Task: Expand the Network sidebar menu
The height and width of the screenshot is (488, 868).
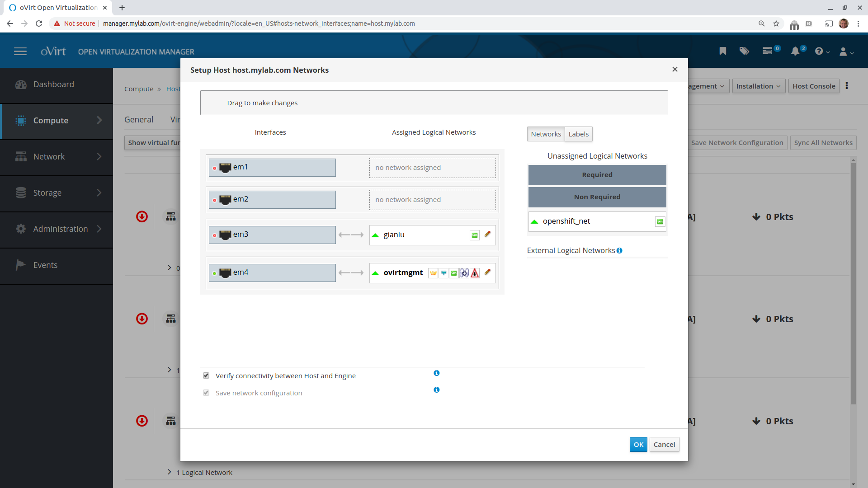Action: (x=57, y=157)
